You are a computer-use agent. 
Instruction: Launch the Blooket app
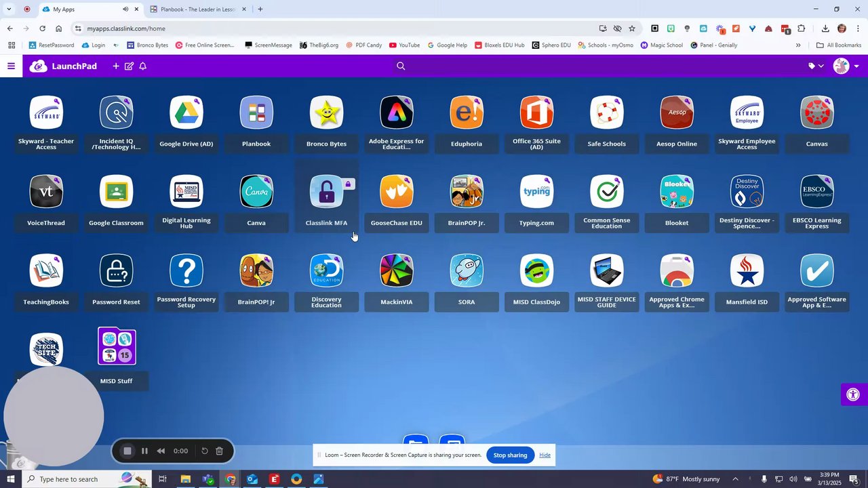[x=677, y=192]
